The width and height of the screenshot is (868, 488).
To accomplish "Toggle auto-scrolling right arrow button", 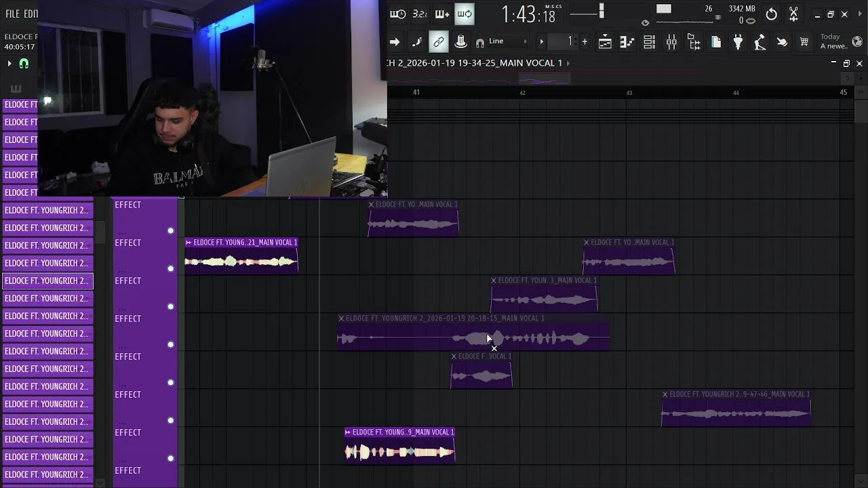I will click(395, 42).
